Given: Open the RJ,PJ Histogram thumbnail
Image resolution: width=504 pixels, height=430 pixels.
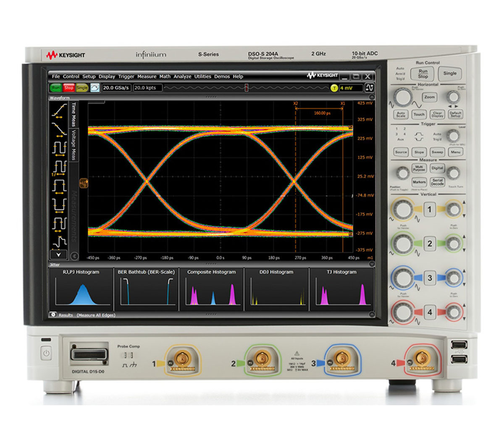Looking at the screenshot, I should coord(81,289).
